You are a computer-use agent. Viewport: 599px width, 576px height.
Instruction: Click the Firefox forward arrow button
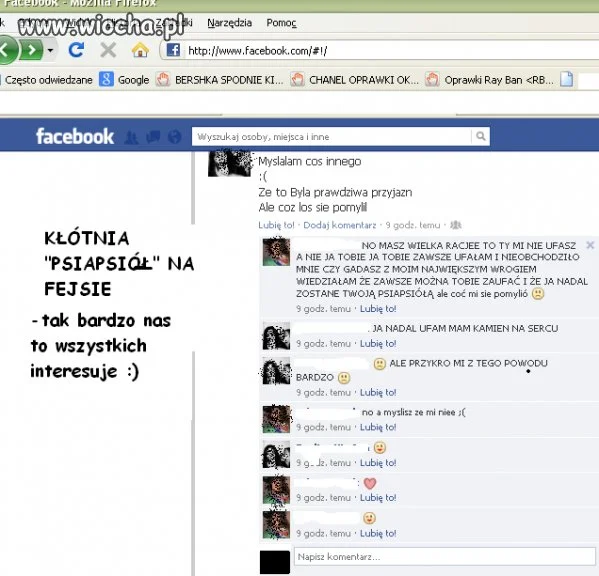tap(31, 50)
